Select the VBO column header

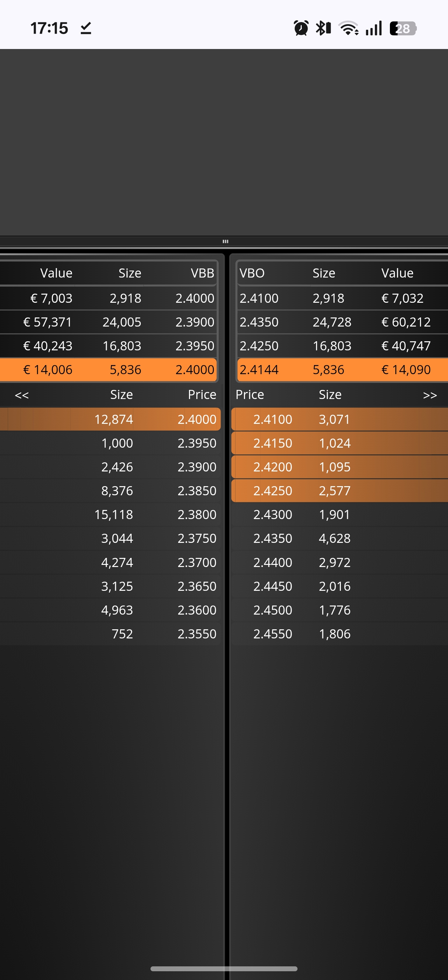click(x=252, y=273)
